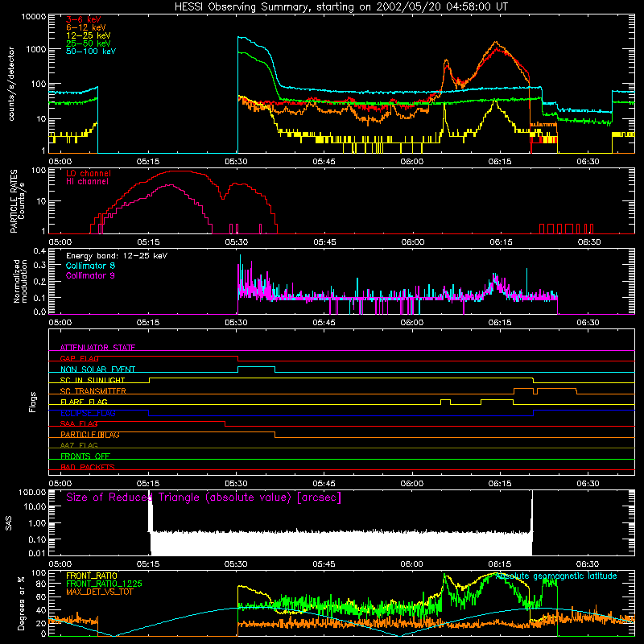Select the red 3-6 keV legend label
The height and width of the screenshot is (644, 644).
point(83,19)
